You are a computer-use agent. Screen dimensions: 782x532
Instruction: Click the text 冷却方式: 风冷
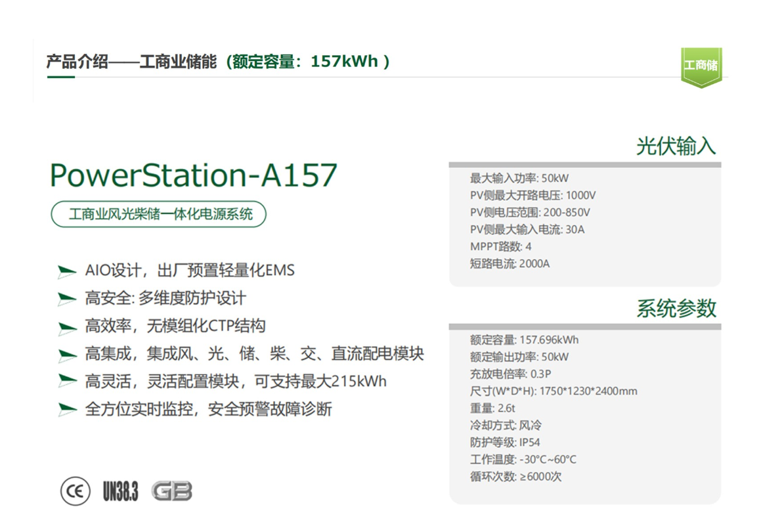505,425
